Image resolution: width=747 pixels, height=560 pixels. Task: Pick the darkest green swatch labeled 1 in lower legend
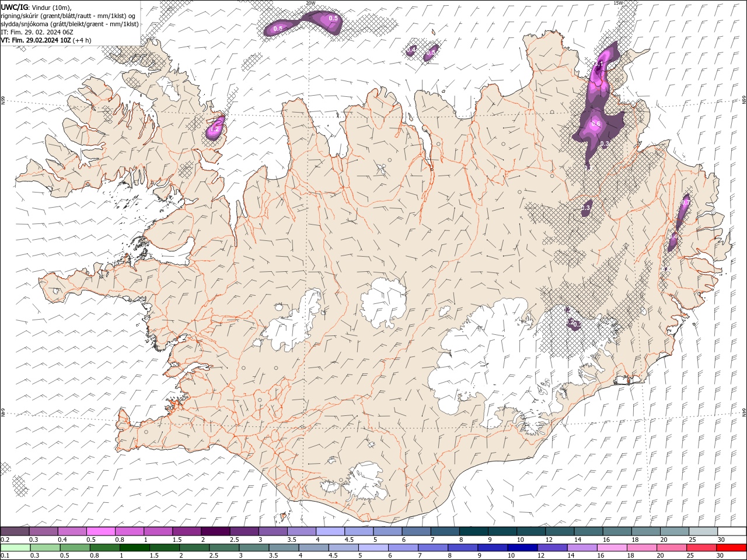point(135,548)
